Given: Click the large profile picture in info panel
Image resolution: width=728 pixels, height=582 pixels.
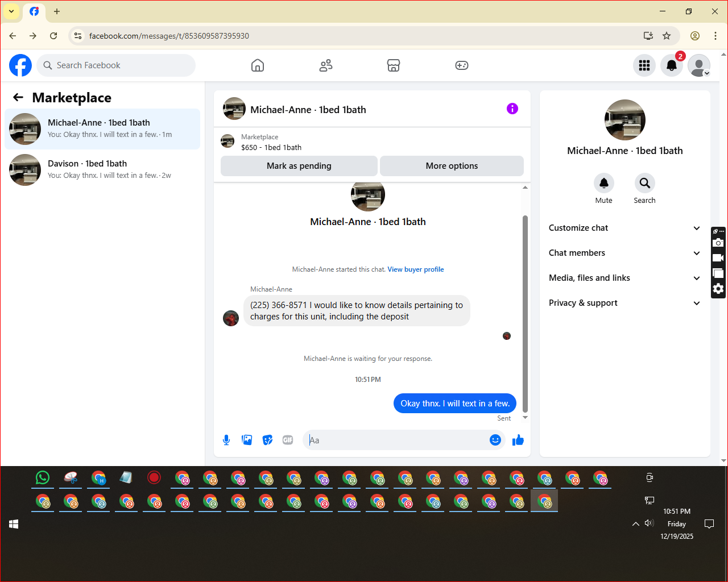Looking at the screenshot, I should tap(625, 120).
